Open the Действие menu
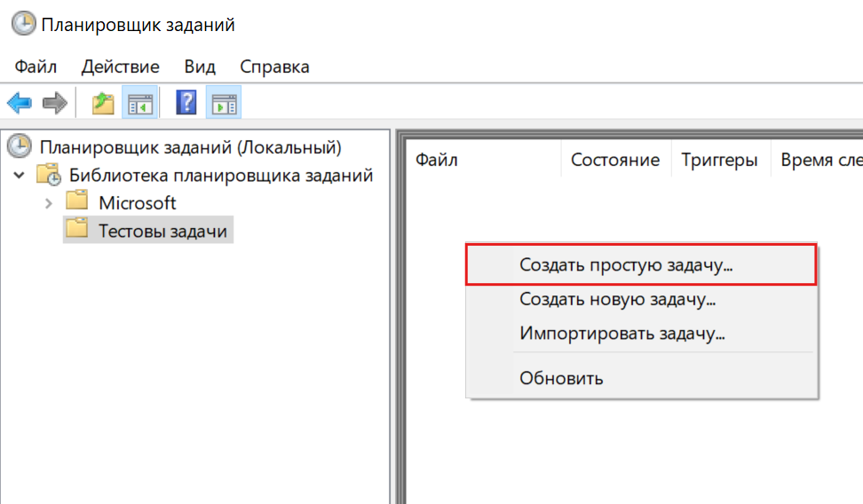 click(120, 67)
